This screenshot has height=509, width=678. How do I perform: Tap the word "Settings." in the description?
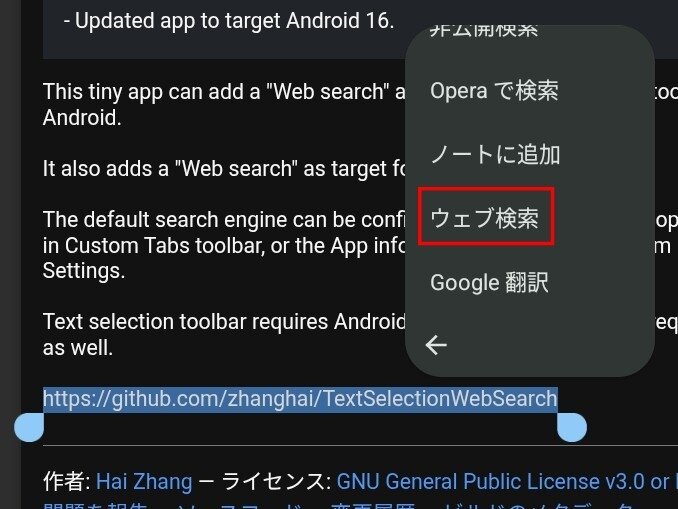84,271
